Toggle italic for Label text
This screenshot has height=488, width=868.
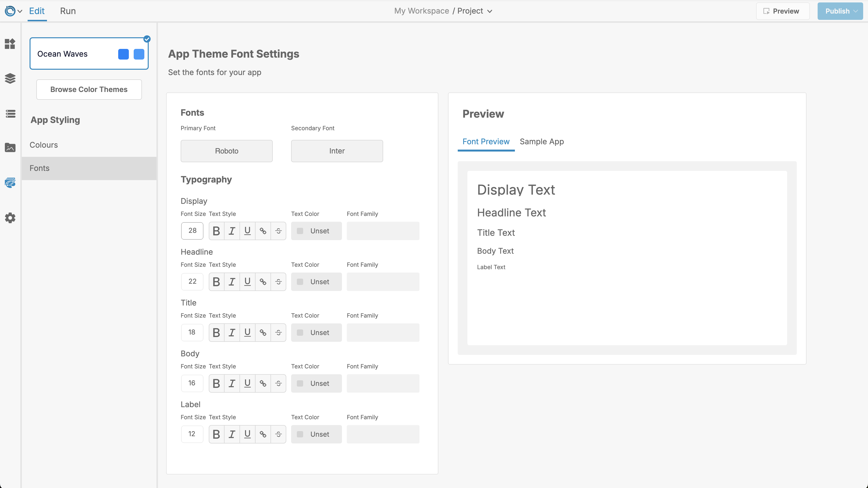(232, 435)
